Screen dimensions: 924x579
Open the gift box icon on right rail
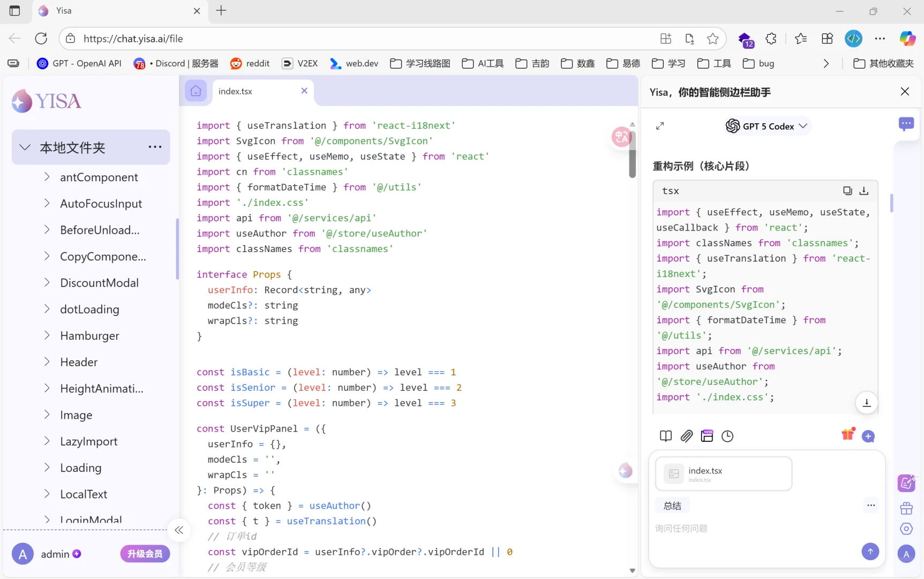[x=906, y=508]
